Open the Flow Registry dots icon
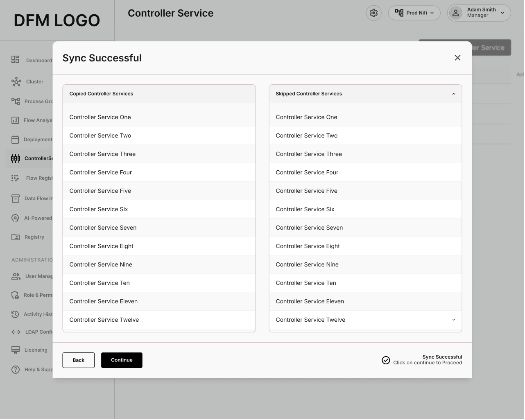 pyautogui.click(x=15, y=178)
